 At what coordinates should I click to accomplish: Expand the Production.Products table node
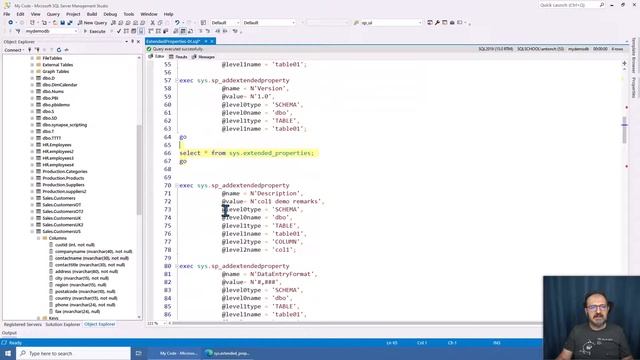32,178
